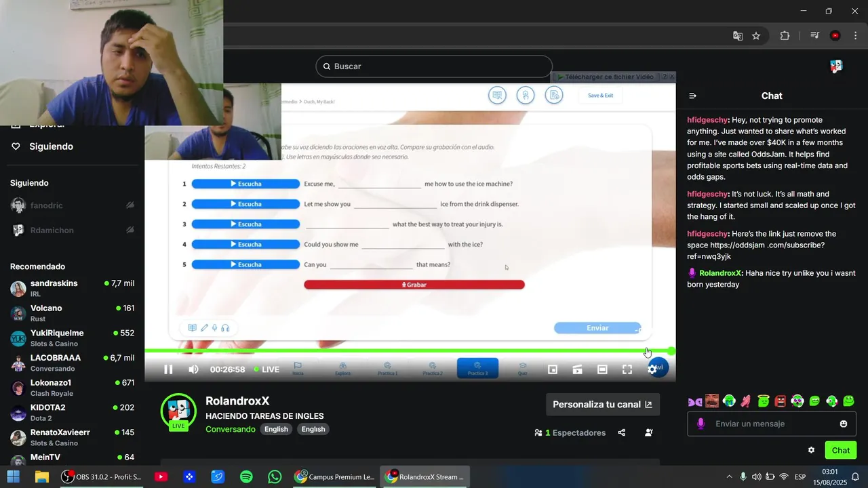868x488 pixels.
Task: Click the purple microphone icon in chat input
Action: tap(701, 424)
